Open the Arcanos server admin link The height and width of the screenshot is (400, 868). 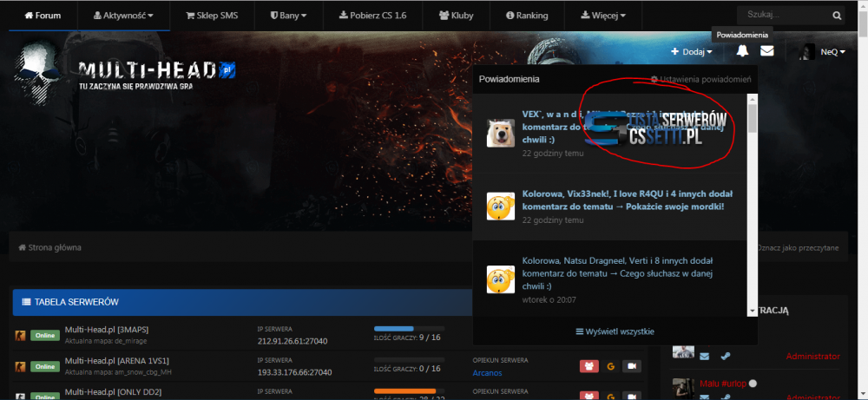pyautogui.click(x=487, y=373)
